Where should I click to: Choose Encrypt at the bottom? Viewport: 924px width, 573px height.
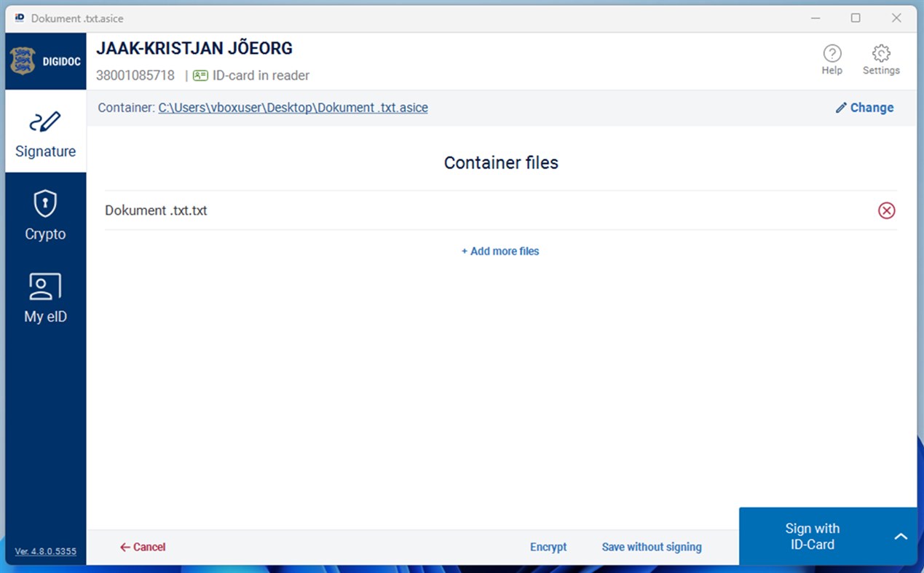[x=548, y=547]
